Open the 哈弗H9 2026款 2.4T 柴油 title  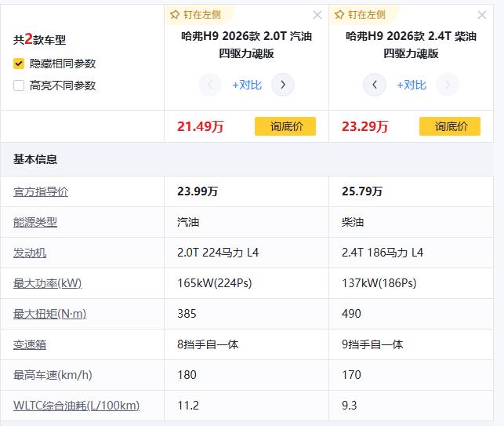pyautogui.click(x=411, y=45)
